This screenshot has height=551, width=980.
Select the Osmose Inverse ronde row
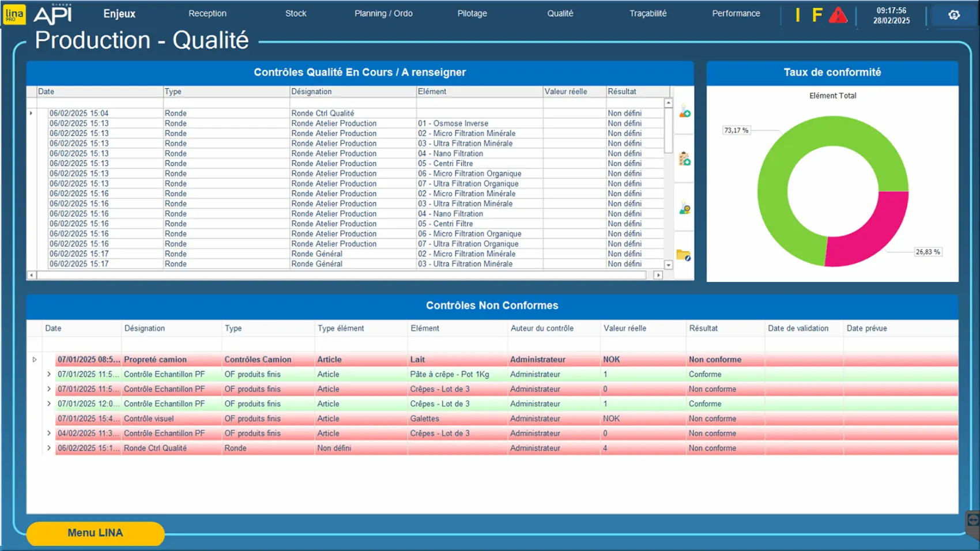pyautogui.click(x=346, y=123)
